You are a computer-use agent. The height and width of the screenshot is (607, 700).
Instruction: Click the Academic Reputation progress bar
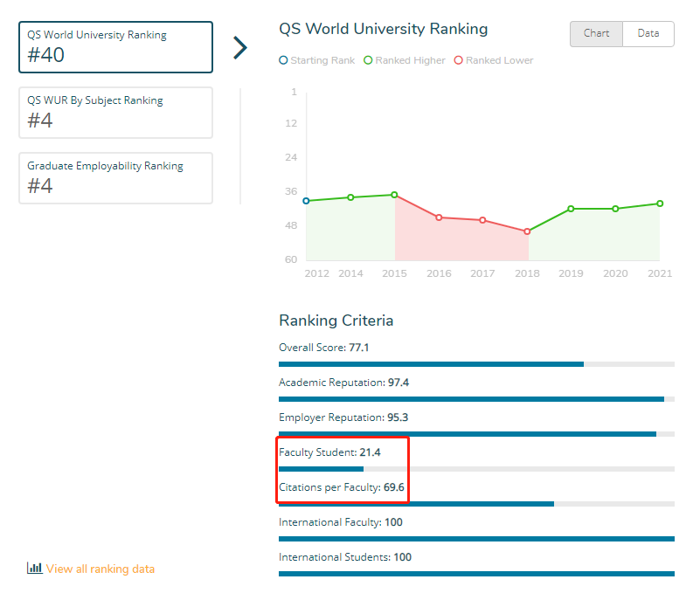476,399
